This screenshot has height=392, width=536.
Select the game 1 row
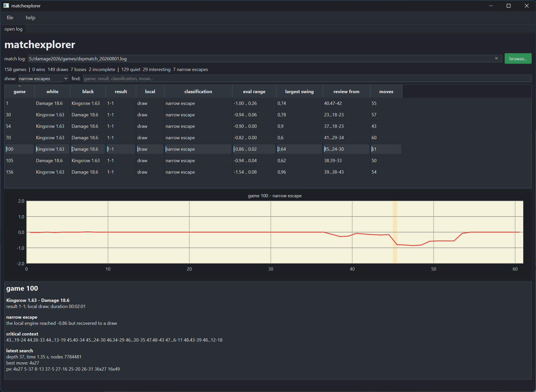tap(203, 103)
